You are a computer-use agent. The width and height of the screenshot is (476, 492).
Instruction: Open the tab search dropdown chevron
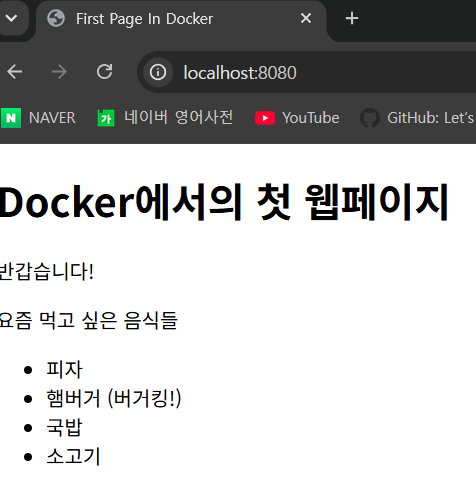pos(11,18)
